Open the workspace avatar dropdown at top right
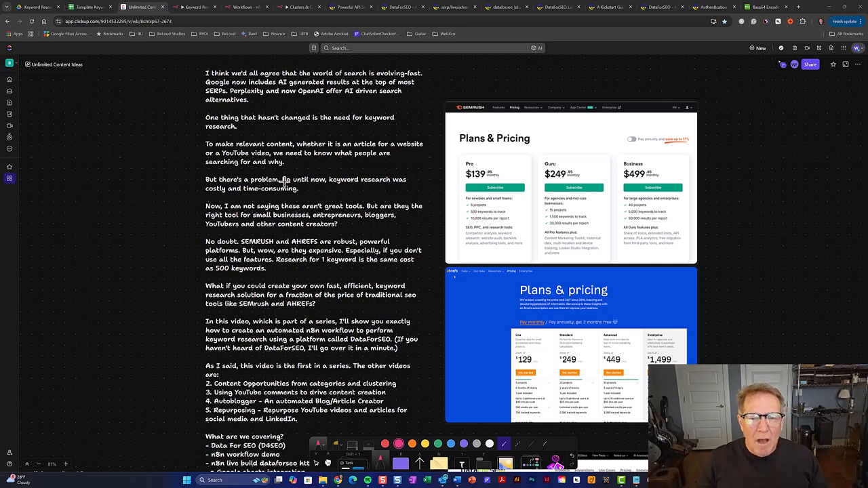Screen dimensions: 868x488 (x=856, y=48)
